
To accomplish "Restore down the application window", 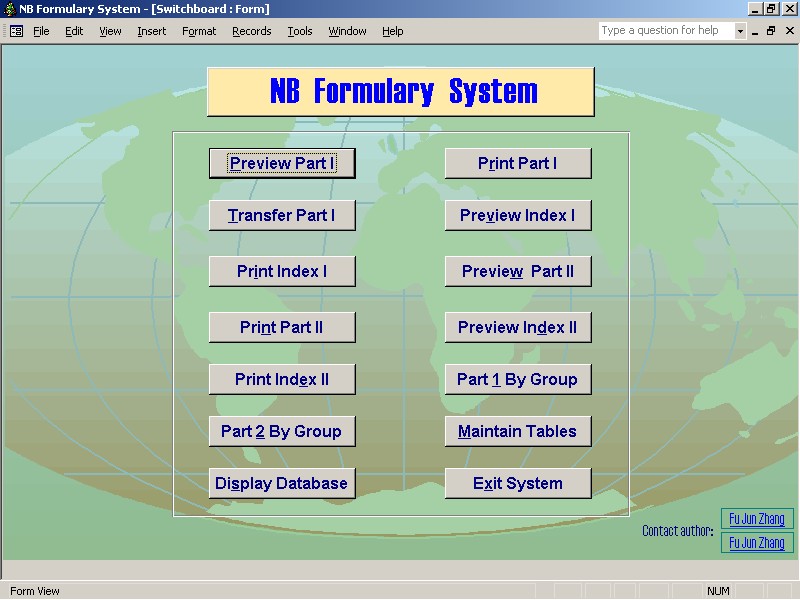I will coord(771,9).
